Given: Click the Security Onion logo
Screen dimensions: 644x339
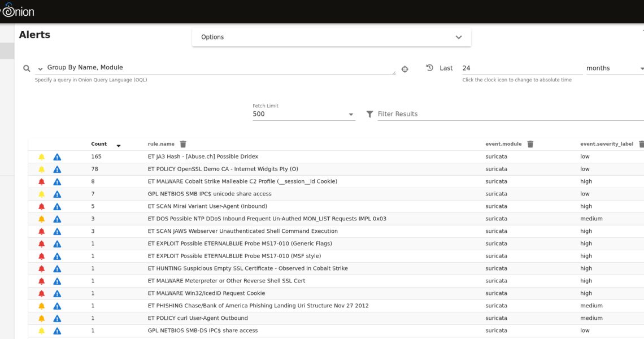Looking at the screenshot, I should (x=17, y=11).
